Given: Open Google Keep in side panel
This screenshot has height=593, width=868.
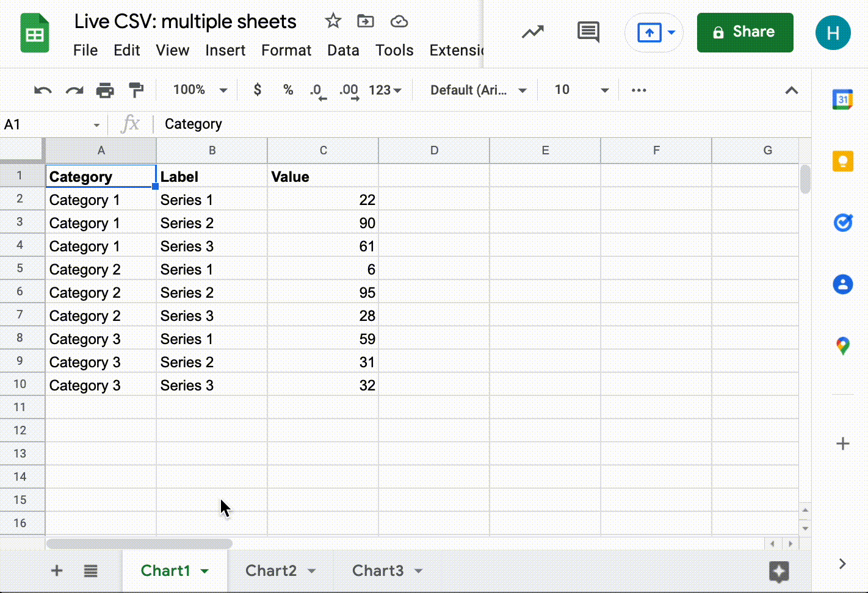Looking at the screenshot, I should tap(842, 161).
